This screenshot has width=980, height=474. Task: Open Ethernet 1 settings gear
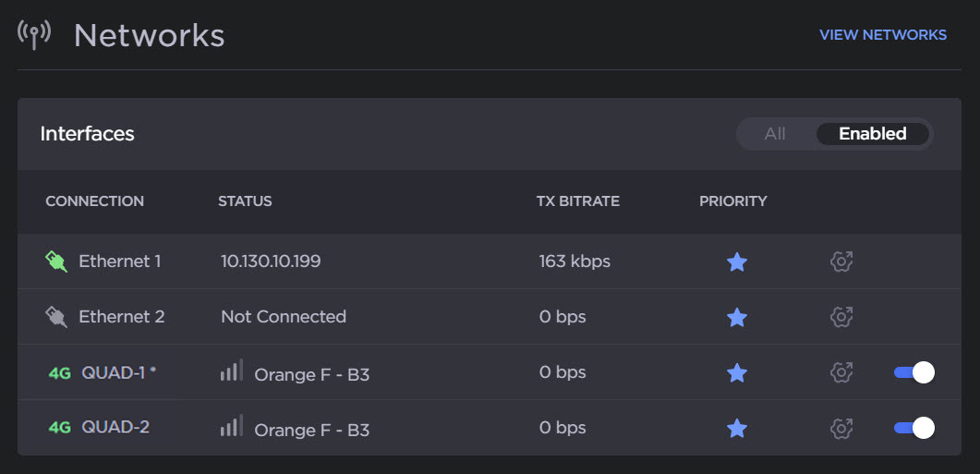coord(841,262)
